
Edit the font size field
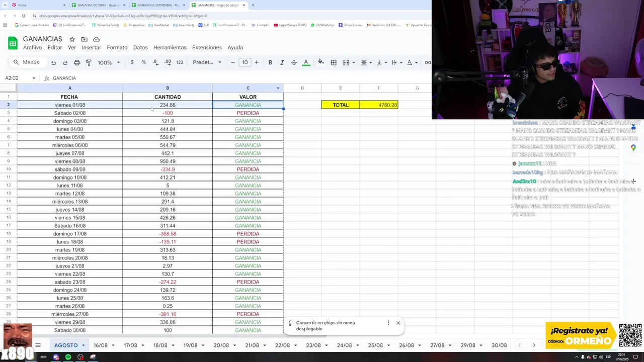[x=245, y=62]
